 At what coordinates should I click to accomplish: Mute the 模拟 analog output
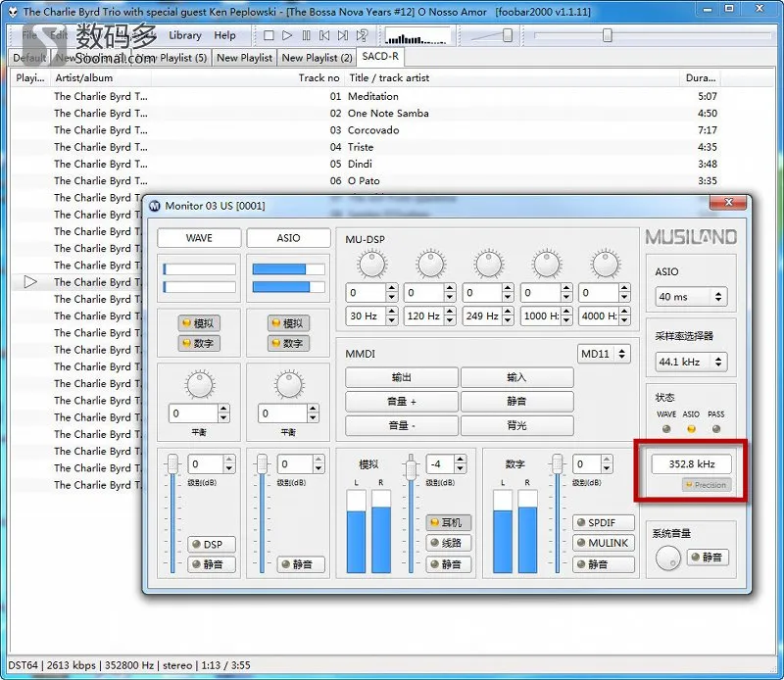coord(449,564)
